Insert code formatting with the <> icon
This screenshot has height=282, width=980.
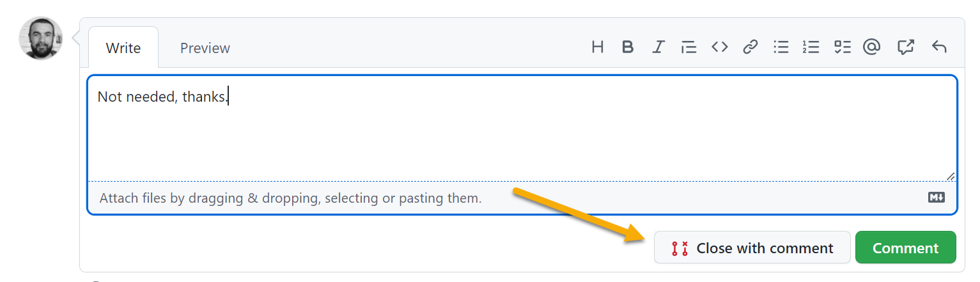[720, 47]
